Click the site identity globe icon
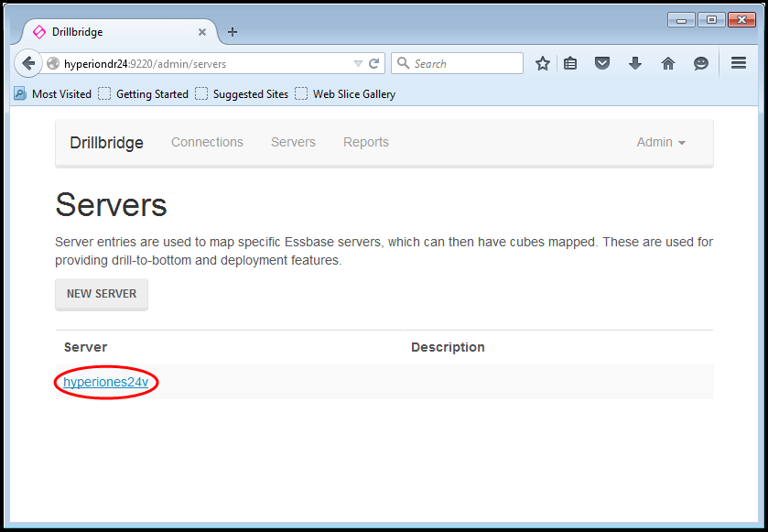 tap(53, 64)
